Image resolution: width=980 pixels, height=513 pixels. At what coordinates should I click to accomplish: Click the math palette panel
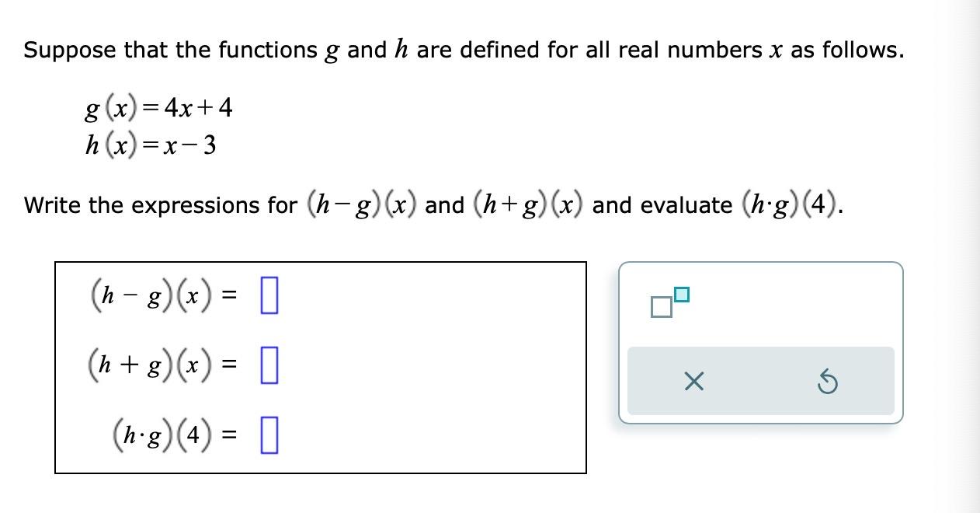(x=761, y=342)
